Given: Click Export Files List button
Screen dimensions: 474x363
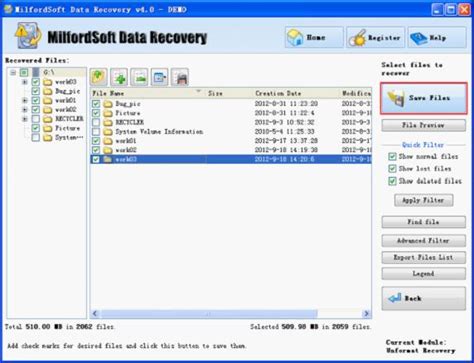Looking at the screenshot, I should pyautogui.click(x=424, y=257).
